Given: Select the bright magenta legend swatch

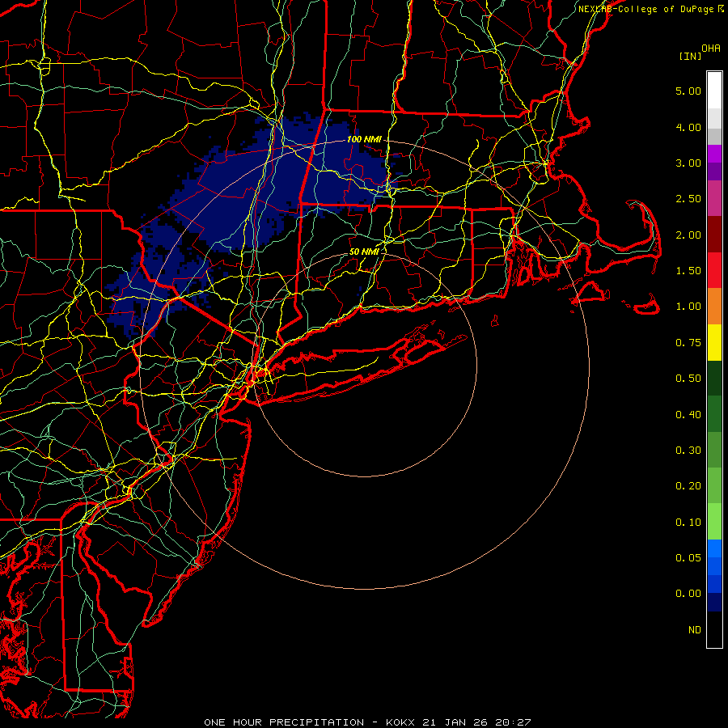Looking at the screenshot, I should coord(714,154).
